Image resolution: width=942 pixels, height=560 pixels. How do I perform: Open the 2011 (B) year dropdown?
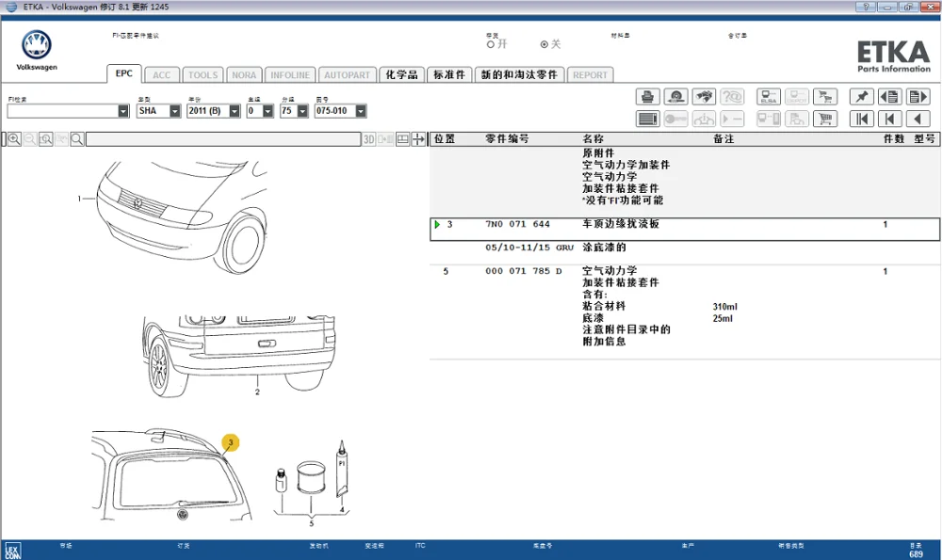[235, 111]
